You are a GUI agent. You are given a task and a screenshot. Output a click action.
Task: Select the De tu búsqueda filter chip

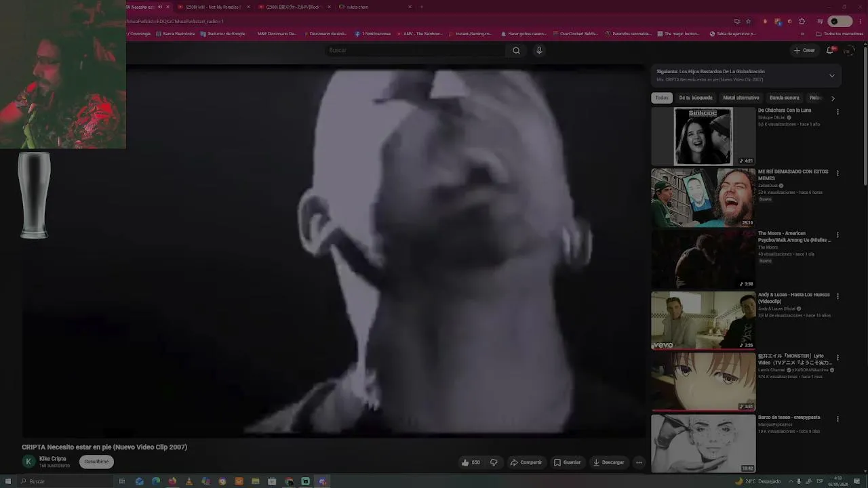pos(696,98)
